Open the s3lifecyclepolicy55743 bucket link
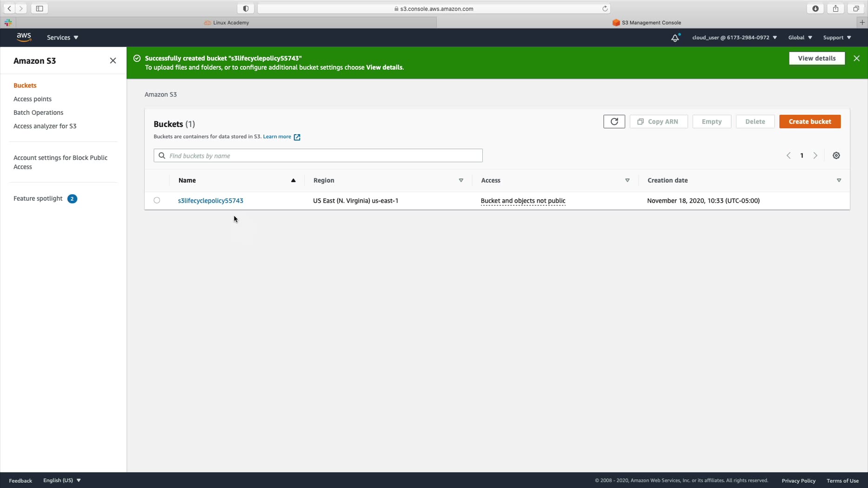Viewport: 868px width, 488px height. click(211, 201)
